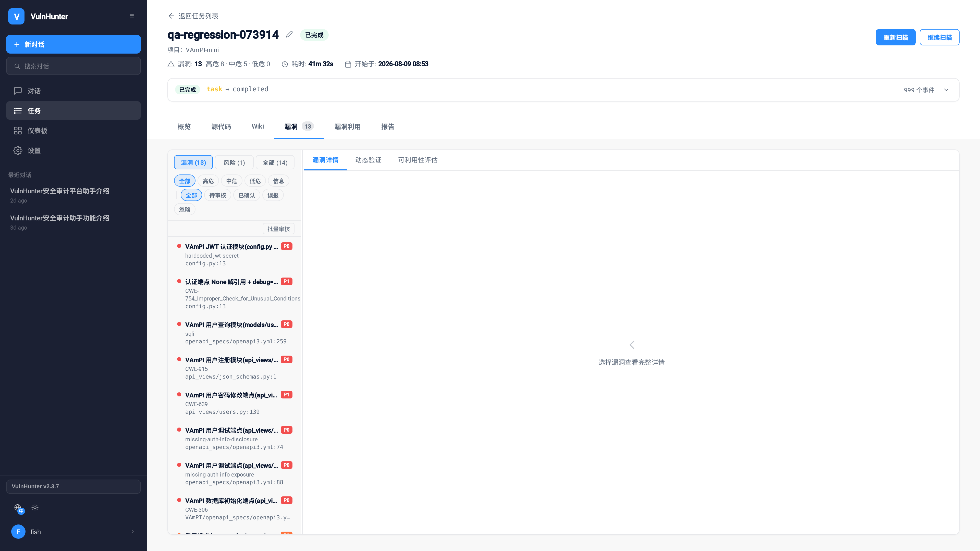Open the 漏洞利用 exploit tab
The image size is (980, 551).
[347, 127]
